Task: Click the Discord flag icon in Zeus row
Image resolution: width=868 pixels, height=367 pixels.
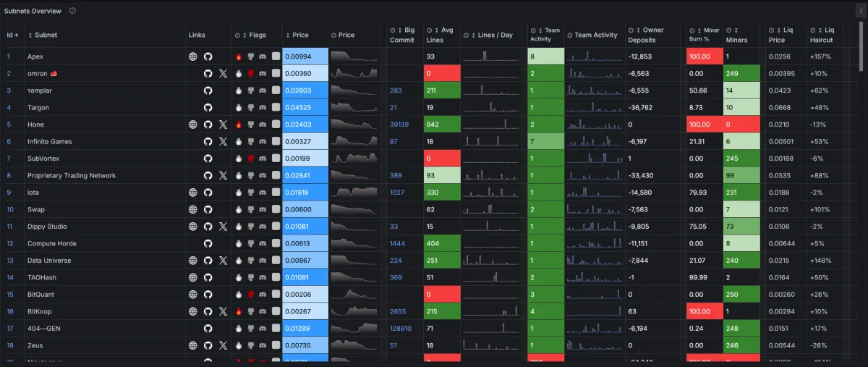Action: click(x=263, y=345)
